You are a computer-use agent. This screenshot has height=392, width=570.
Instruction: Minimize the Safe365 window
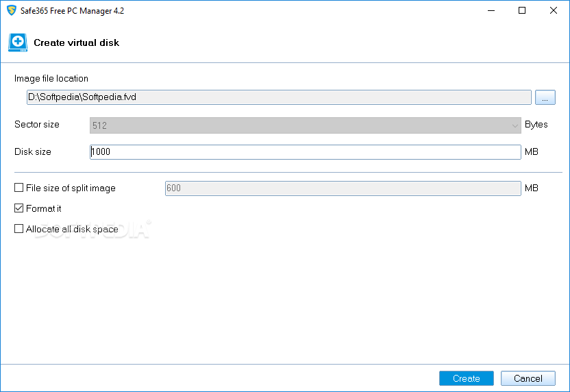click(491, 10)
